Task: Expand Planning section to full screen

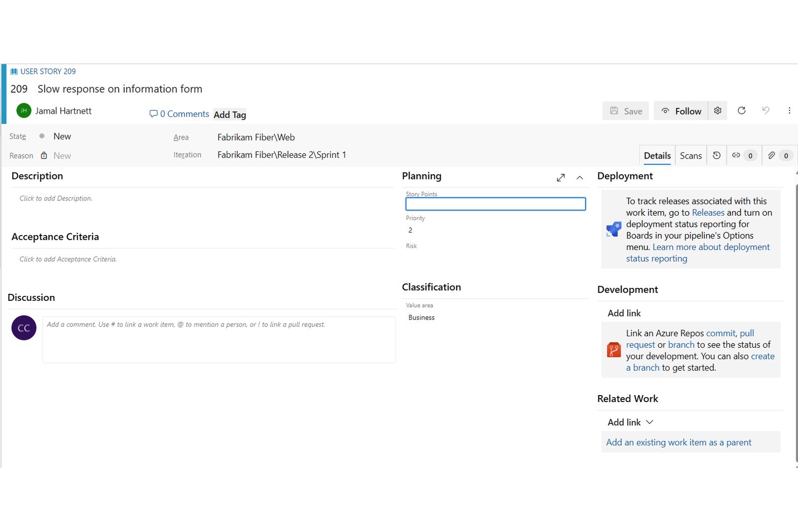Action: pyautogui.click(x=561, y=177)
